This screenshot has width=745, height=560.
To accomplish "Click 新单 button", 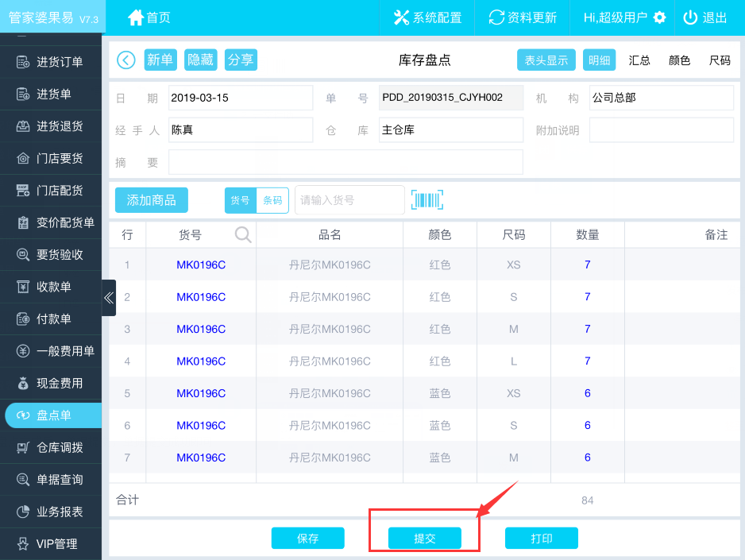I will 160,60.
